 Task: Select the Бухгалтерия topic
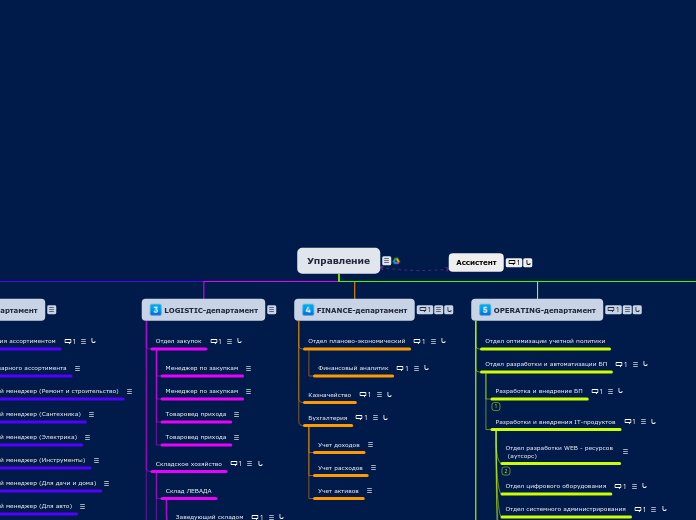(328, 418)
